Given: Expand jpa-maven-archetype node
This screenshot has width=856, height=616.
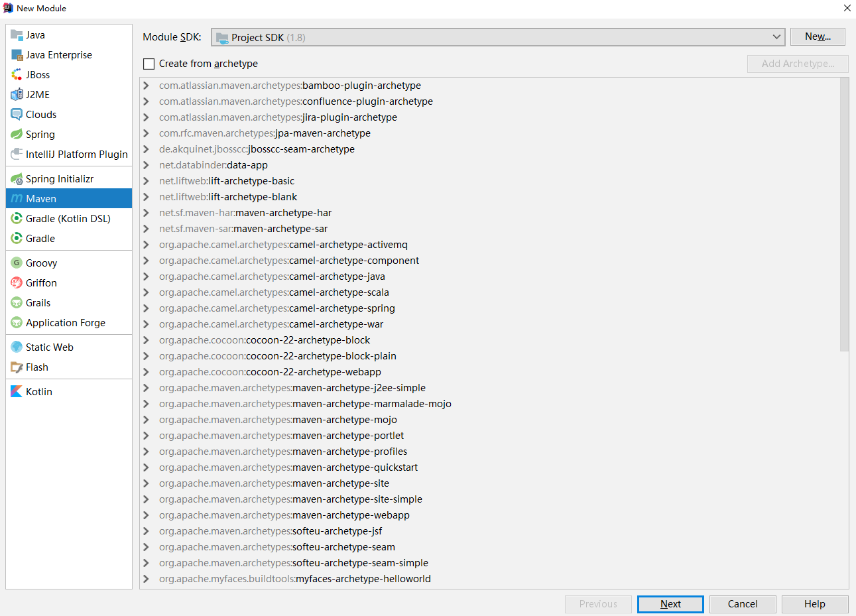Looking at the screenshot, I should pyautogui.click(x=147, y=133).
